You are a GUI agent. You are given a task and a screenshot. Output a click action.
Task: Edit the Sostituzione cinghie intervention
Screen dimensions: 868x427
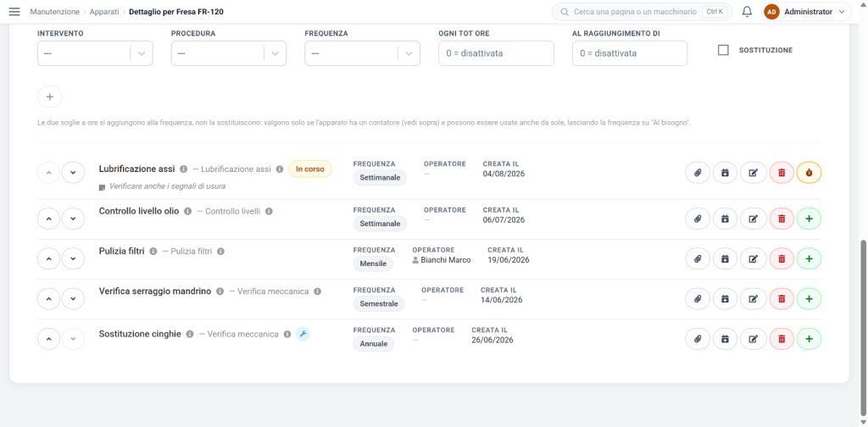753,339
